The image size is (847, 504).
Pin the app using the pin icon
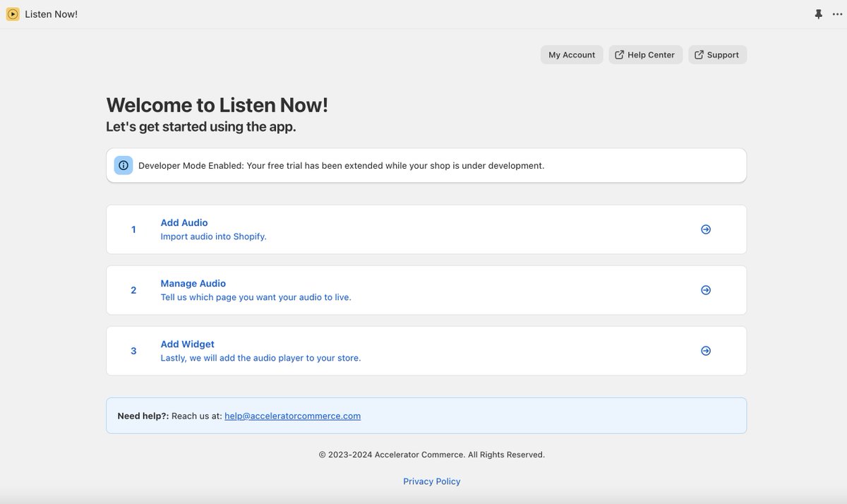tap(819, 14)
